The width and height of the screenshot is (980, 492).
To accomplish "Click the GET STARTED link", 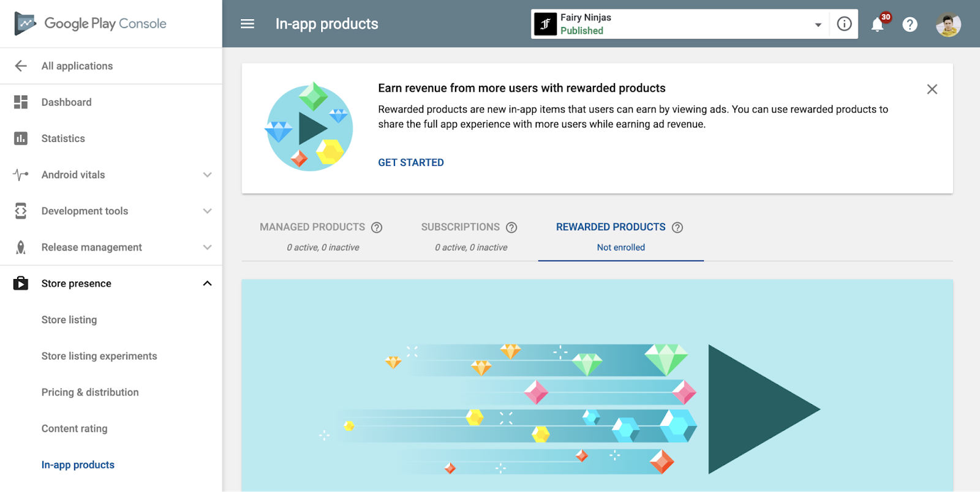I will coord(410,162).
